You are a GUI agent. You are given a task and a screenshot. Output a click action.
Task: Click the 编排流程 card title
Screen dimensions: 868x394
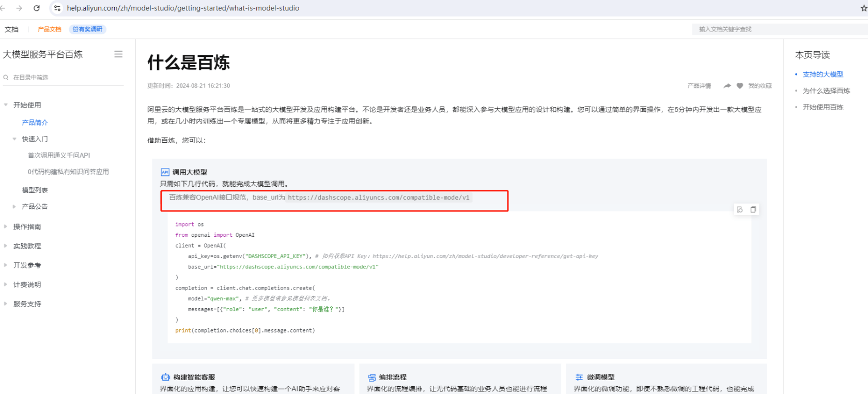click(393, 377)
